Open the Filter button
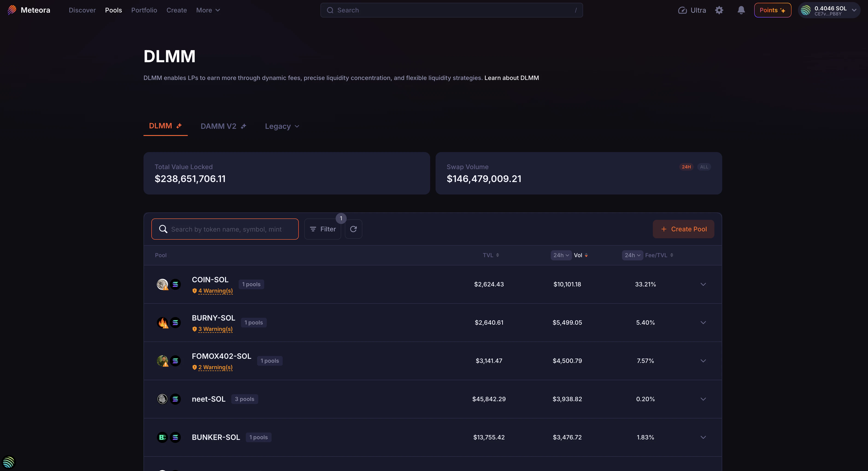868x471 pixels. click(323, 229)
